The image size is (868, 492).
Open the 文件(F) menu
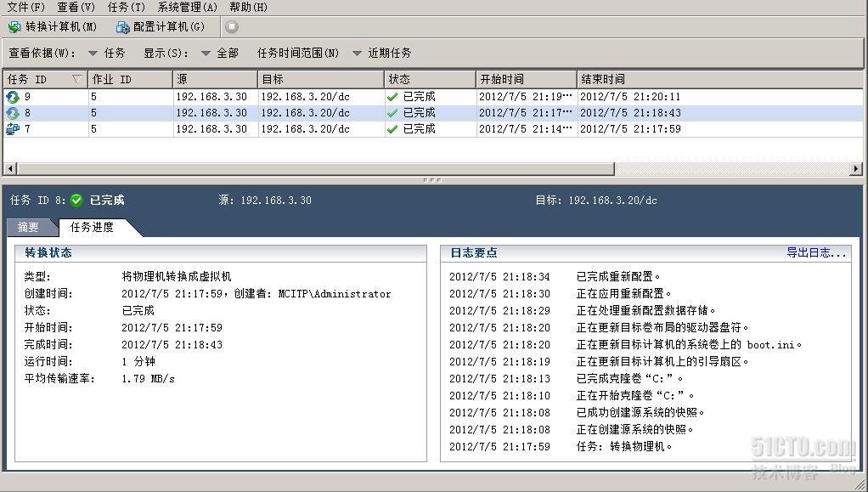[25, 7]
